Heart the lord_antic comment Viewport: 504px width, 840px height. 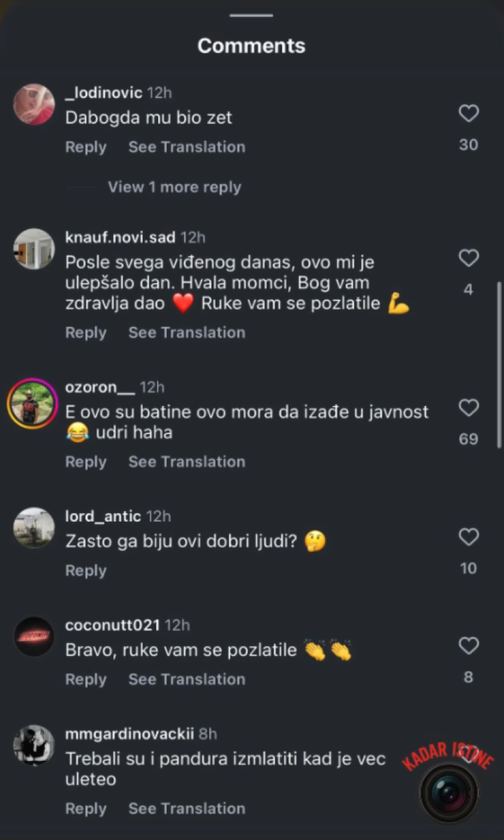pyautogui.click(x=468, y=537)
